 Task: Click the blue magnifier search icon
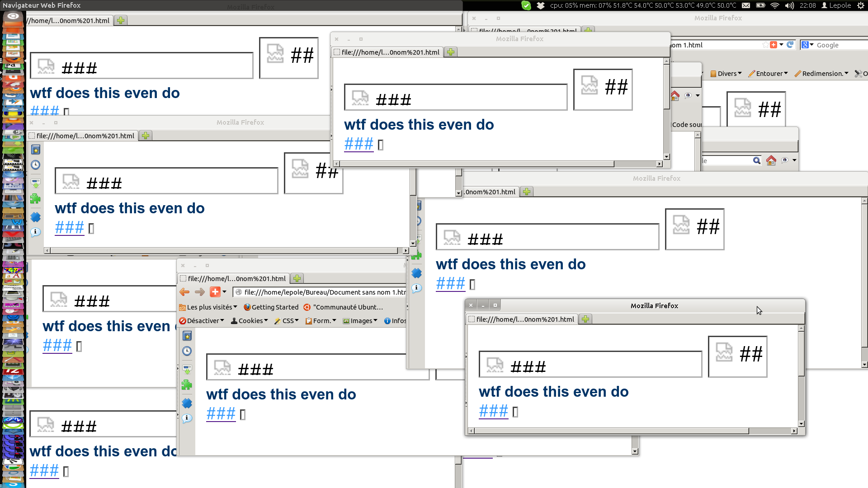tap(756, 160)
